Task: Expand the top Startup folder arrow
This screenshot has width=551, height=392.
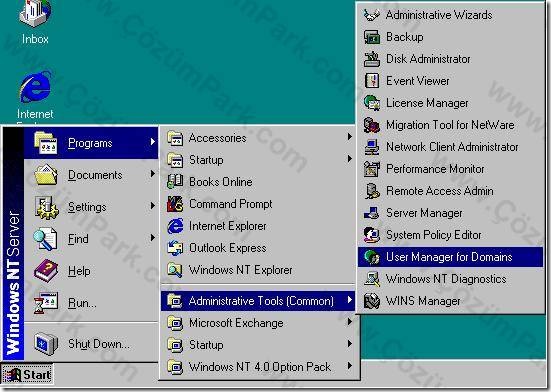Action: (349, 158)
